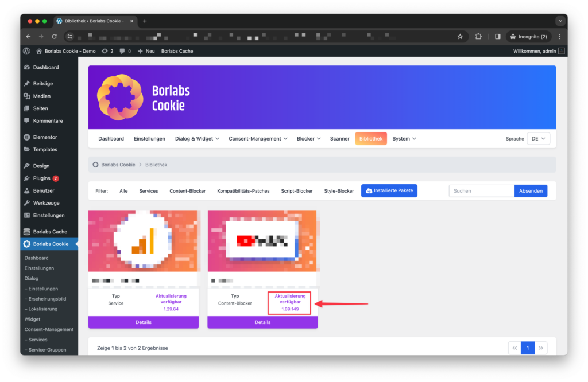
Task: Filter packages by Content-Blocker
Action: click(188, 191)
